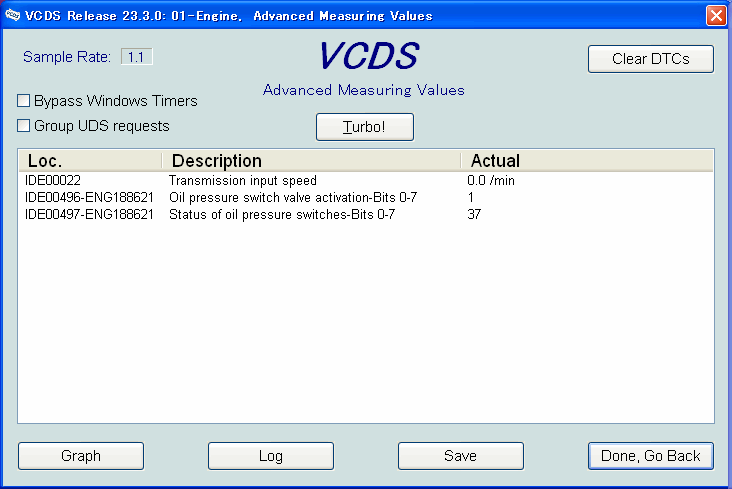Start logging with the Log button
Screen dimensions: 732x489
pos(270,456)
